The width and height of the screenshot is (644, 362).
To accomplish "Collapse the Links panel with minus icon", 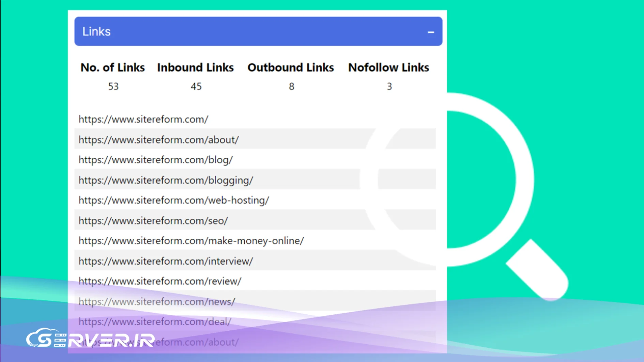I will pos(431,32).
